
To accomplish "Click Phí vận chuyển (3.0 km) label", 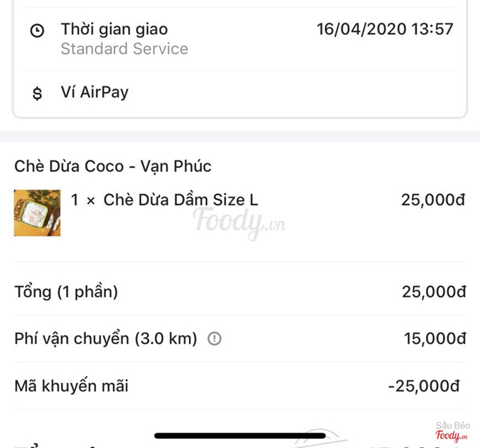I will (106, 339).
